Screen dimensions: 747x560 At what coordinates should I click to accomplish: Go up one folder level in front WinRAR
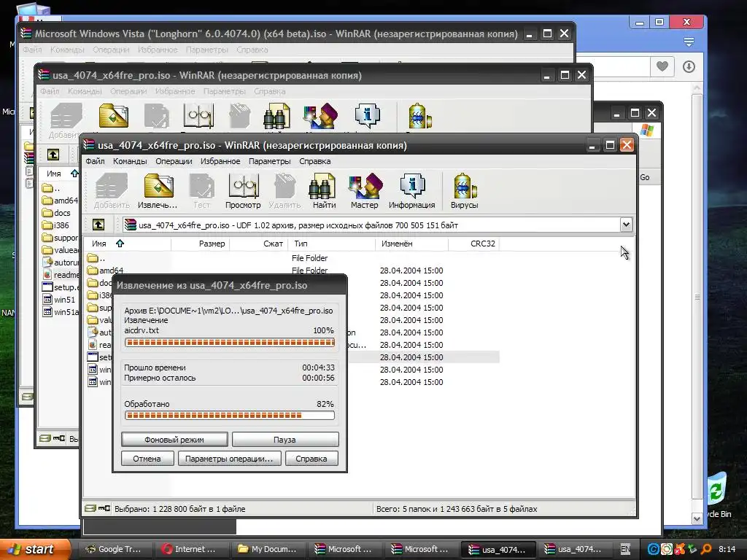pos(98,225)
